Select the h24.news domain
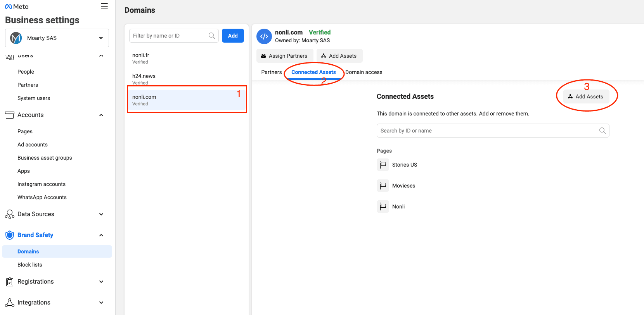 (x=187, y=79)
